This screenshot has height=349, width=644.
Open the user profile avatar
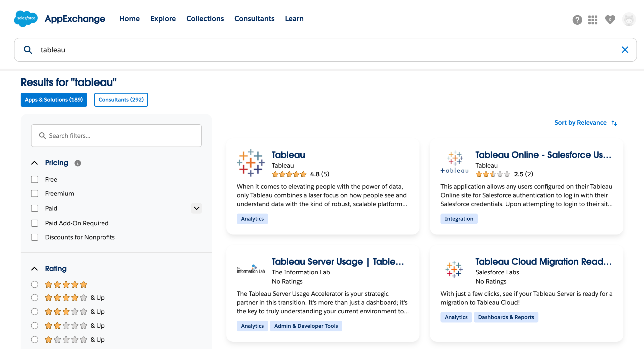pyautogui.click(x=629, y=20)
